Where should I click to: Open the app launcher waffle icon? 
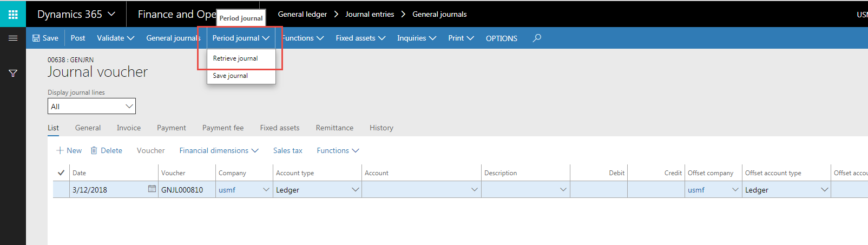(x=13, y=14)
